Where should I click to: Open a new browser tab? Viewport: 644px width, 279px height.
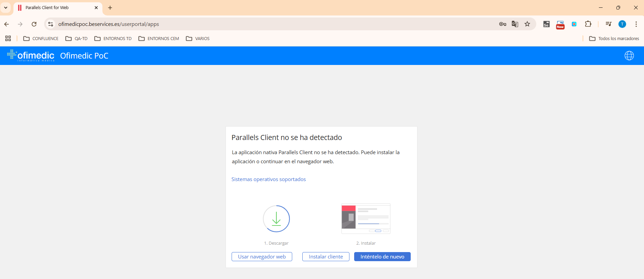tap(110, 7)
